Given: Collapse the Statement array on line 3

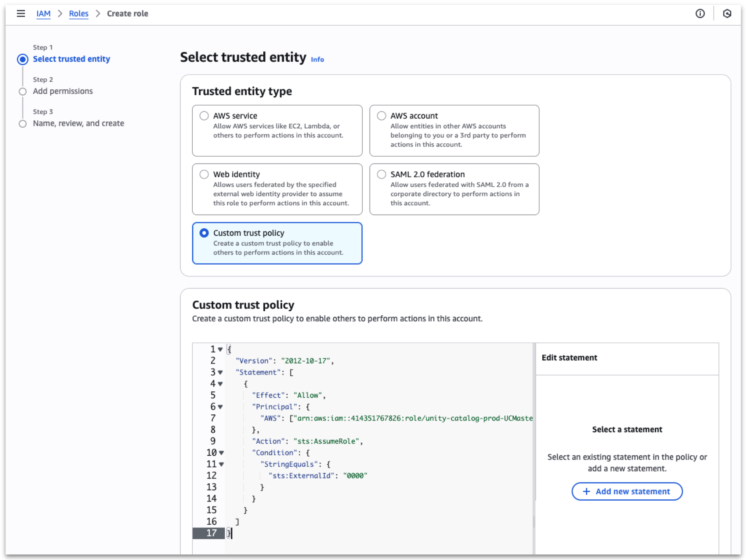Looking at the screenshot, I should (x=220, y=372).
